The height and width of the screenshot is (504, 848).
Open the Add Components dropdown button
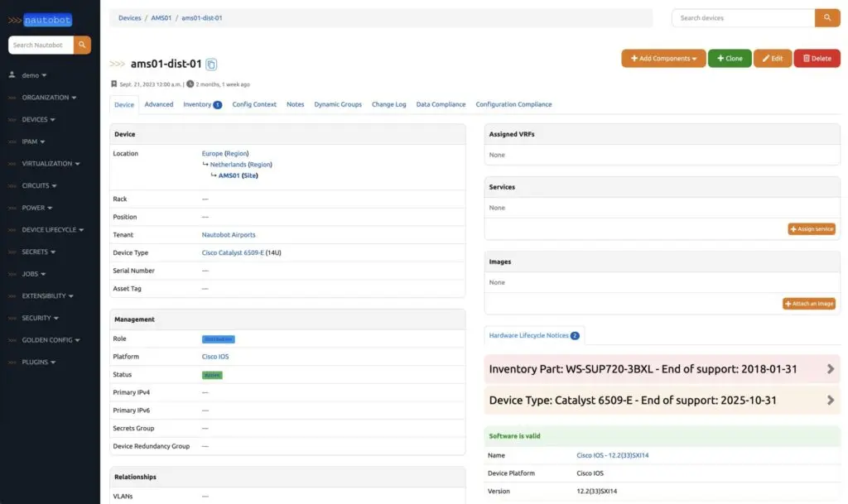click(x=663, y=58)
